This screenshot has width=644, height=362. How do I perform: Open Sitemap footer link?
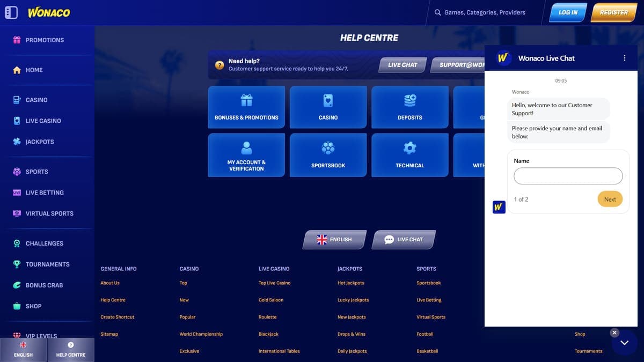point(109,334)
